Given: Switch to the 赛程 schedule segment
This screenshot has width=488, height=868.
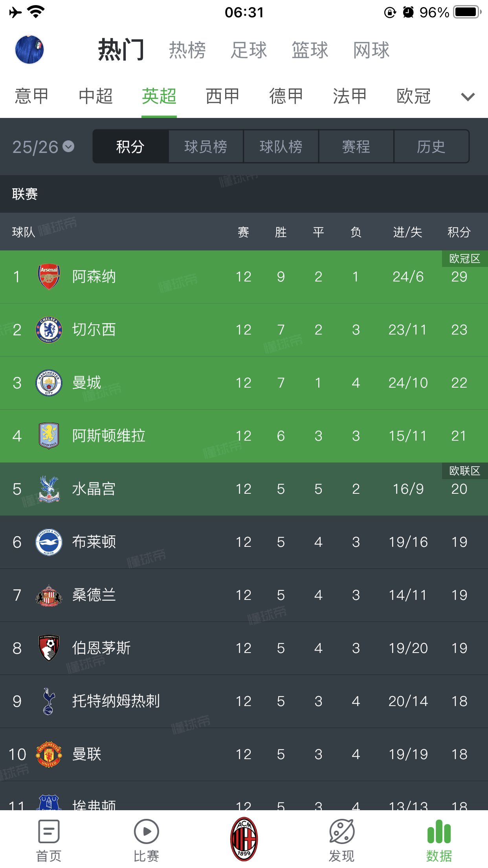Looking at the screenshot, I should point(356,147).
